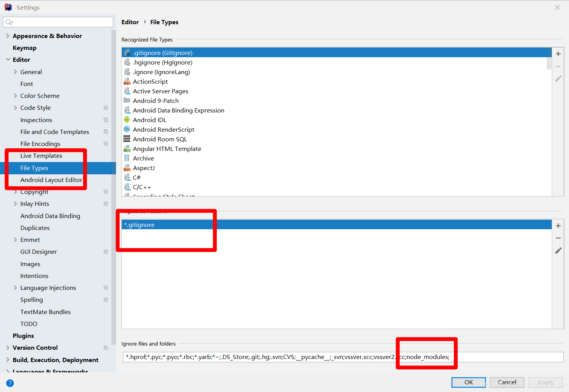Click the File Encodings project-scope icon
The height and width of the screenshot is (392, 569).
[x=106, y=144]
